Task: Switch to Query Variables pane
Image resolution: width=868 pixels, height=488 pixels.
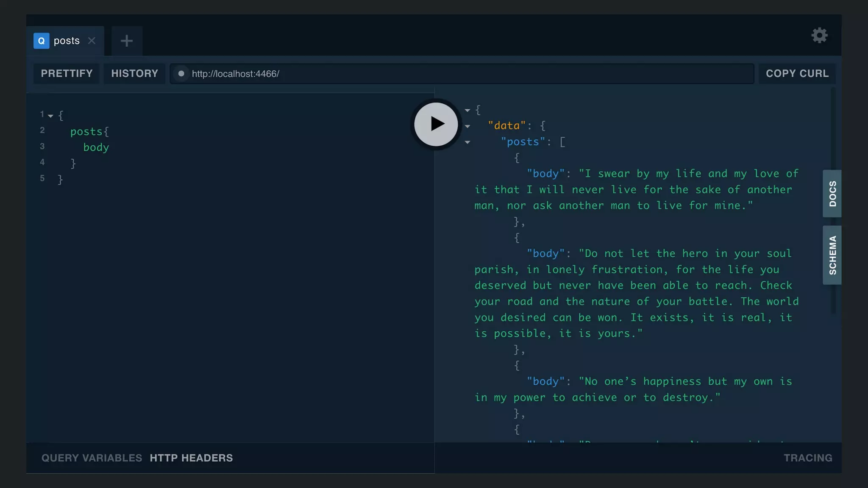Action: click(92, 458)
